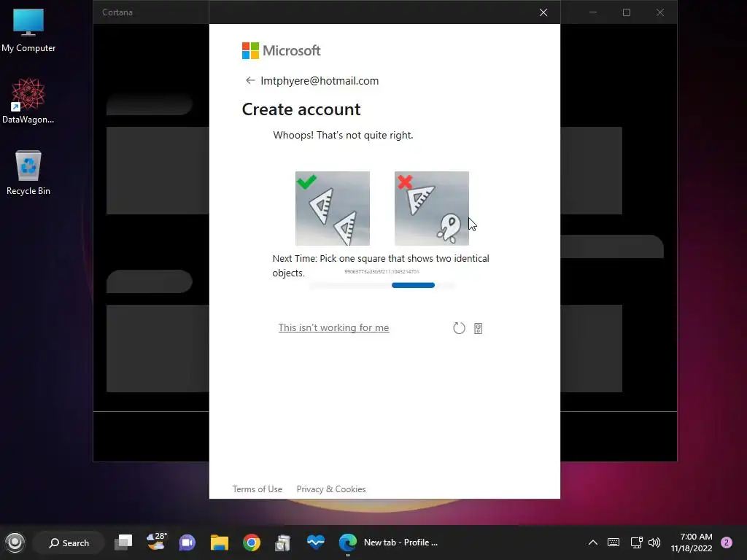Open the network status tray icon
This screenshot has width=747, height=560.
(x=636, y=542)
